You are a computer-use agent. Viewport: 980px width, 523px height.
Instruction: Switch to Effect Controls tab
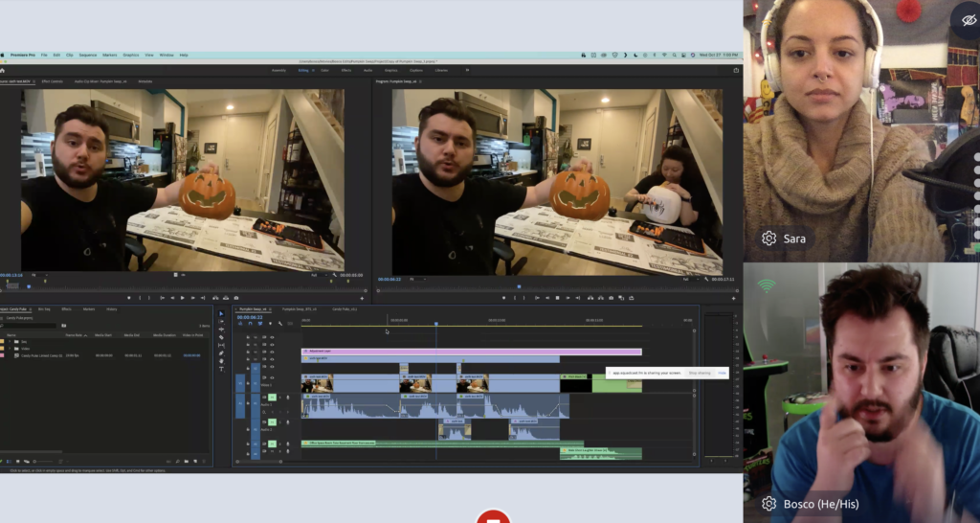[53, 81]
